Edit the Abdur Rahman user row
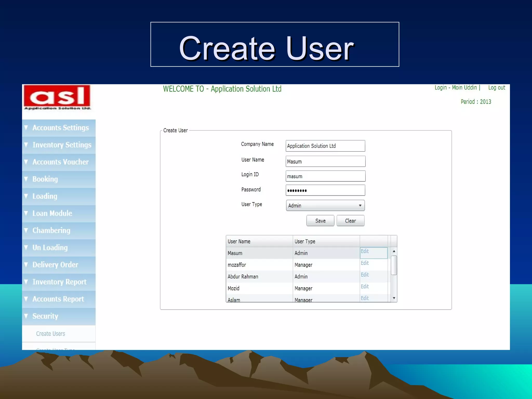 [x=365, y=275]
